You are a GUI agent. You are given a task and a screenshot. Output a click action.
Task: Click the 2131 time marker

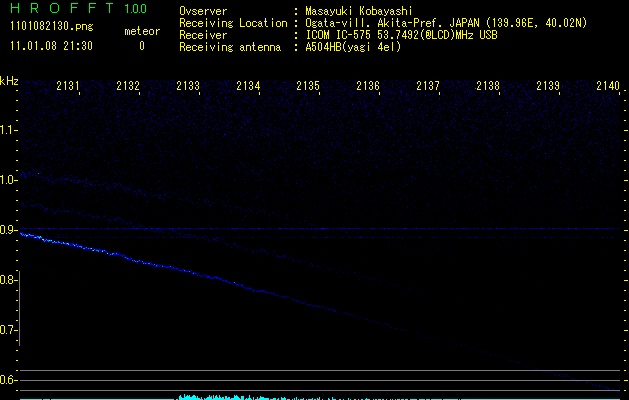68,85
